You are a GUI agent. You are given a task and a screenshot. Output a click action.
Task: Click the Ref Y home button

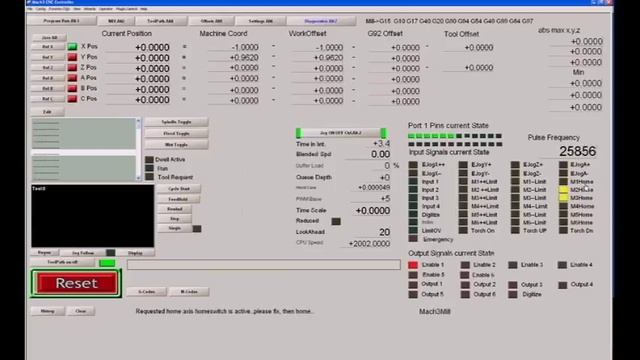click(48, 57)
